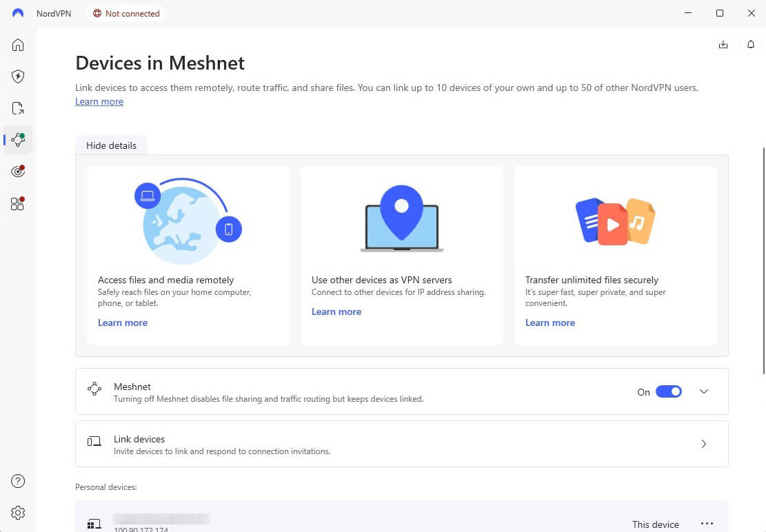Select the Meshnet icon in the sidebar
This screenshot has width=766, height=532.
(x=17, y=140)
